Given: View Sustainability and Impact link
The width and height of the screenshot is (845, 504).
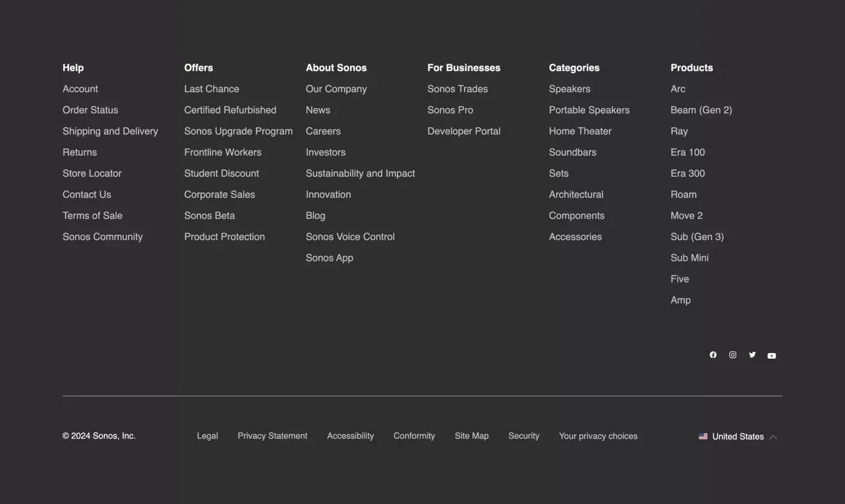Looking at the screenshot, I should (x=361, y=173).
